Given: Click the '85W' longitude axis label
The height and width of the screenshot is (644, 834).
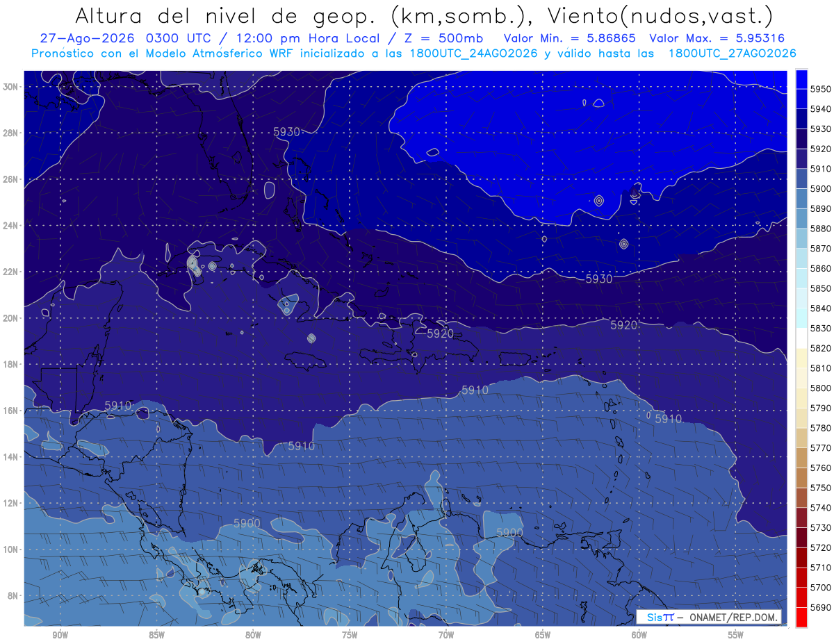Looking at the screenshot, I should point(156,636).
